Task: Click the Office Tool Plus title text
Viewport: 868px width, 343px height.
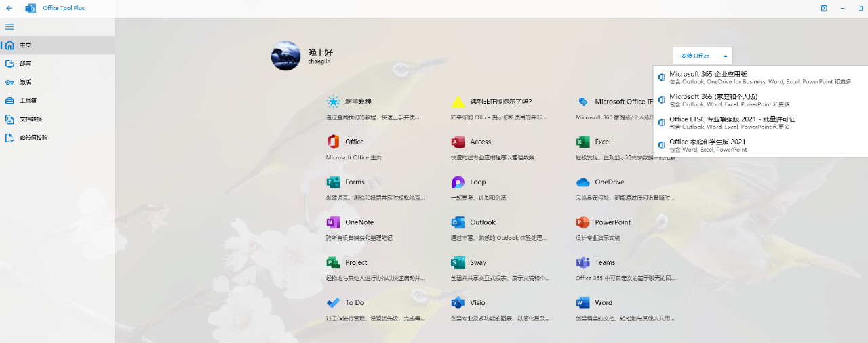Action: point(64,8)
